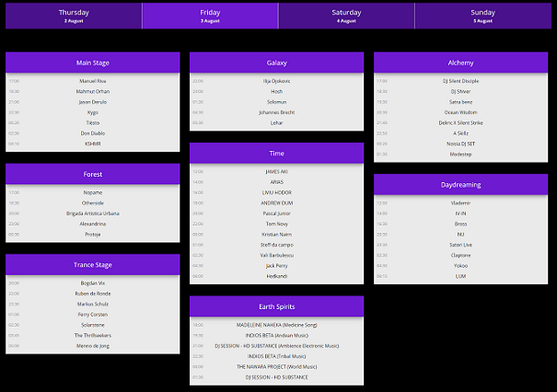Click ANDREW DUM in Time lineup
This screenshot has height=392, width=557.
[x=277, y=202]
